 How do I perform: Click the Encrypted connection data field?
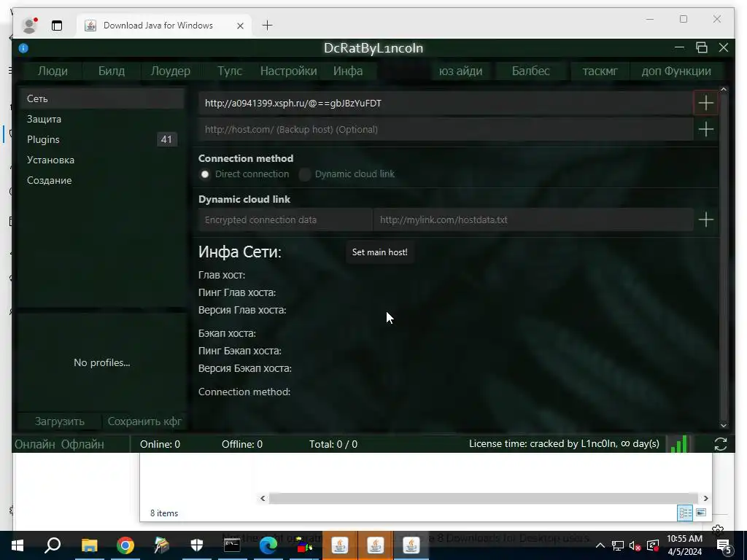click(x=285, y=220)
